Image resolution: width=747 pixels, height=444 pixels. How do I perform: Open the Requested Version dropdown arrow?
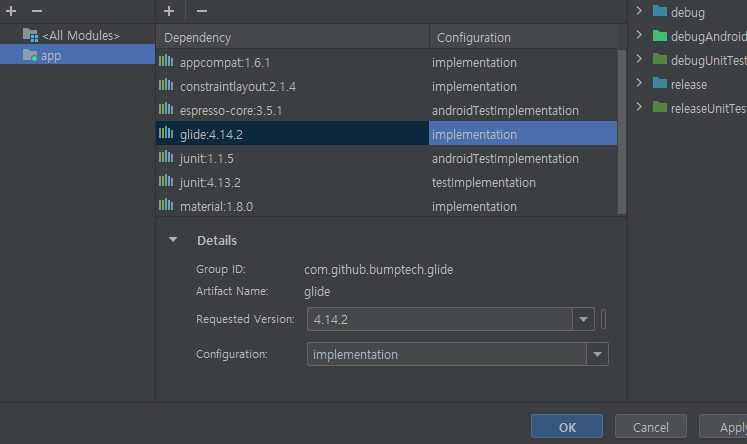[584, 319]
